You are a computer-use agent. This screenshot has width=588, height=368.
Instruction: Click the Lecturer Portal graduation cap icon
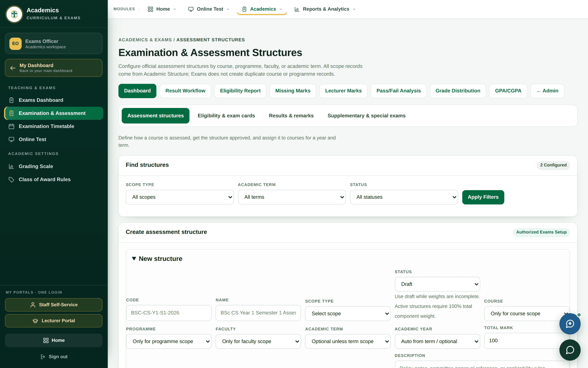[x=35, y=321]
